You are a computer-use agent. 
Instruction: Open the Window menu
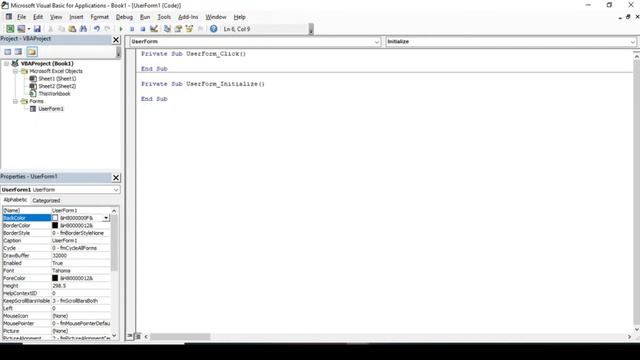[216, 17]
